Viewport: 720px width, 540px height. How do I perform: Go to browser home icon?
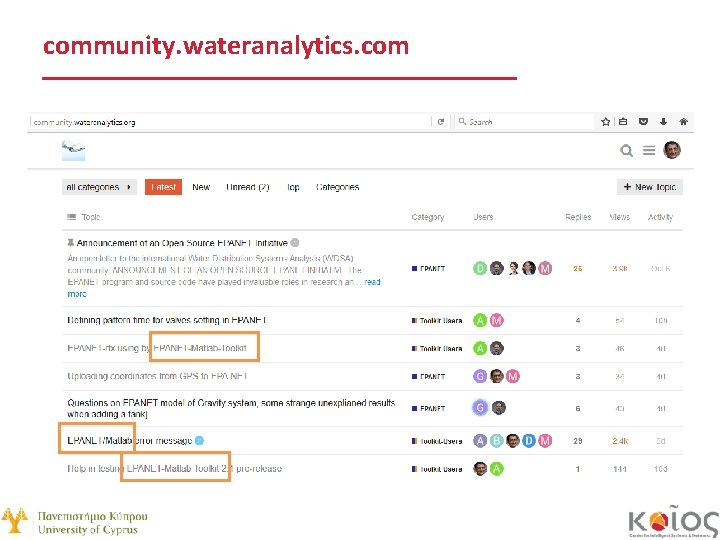tap(683, 122)
